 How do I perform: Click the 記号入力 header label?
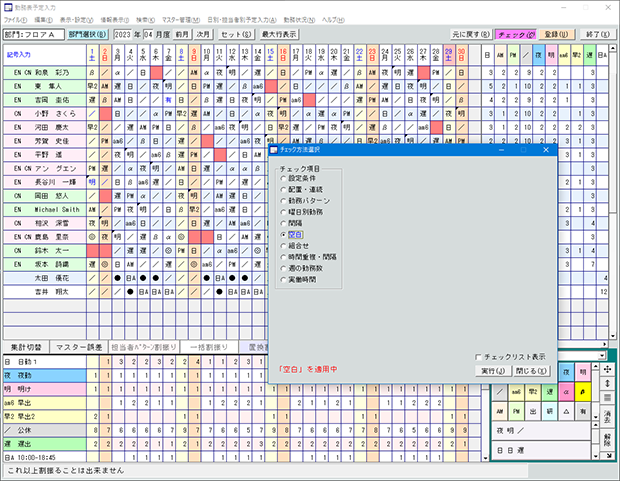tap(19, 55)
